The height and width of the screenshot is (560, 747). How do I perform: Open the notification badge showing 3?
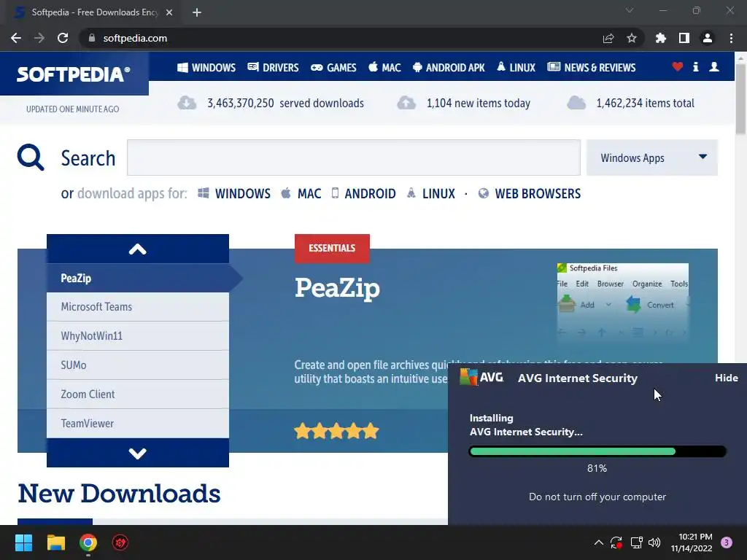[727, 542]
